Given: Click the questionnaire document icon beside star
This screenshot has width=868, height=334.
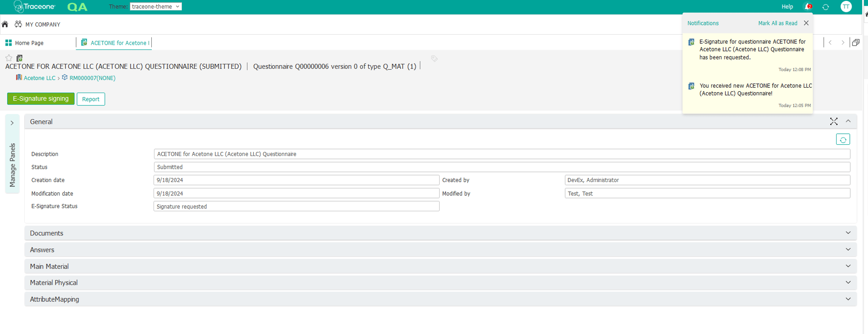Looking at the screenshot, I should coord(20,58).
